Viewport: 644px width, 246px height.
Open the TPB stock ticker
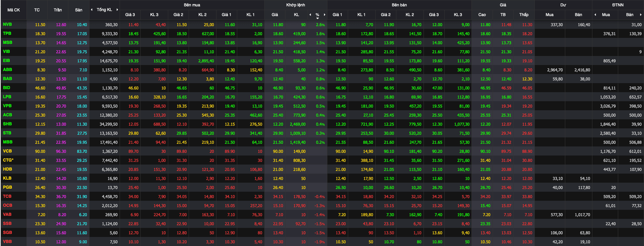point(7,34)
